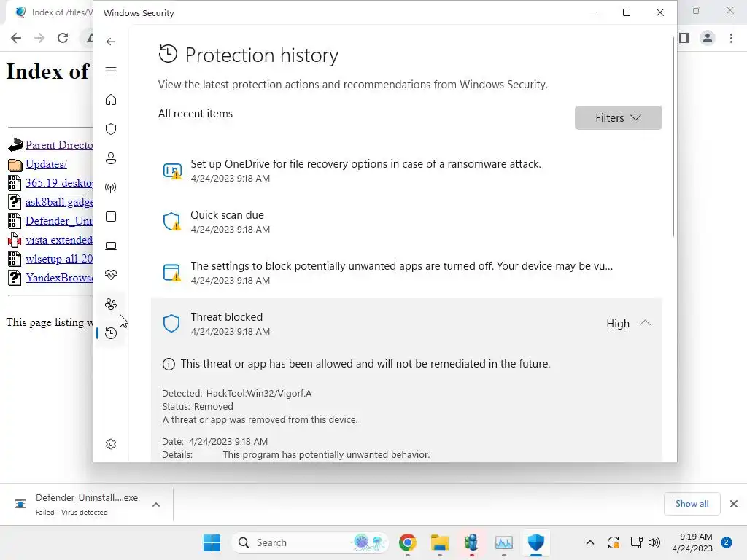The height and width of the screenshot is (560, 747).
Task: Open the browser profile avatar
Action: click(708, 38)
